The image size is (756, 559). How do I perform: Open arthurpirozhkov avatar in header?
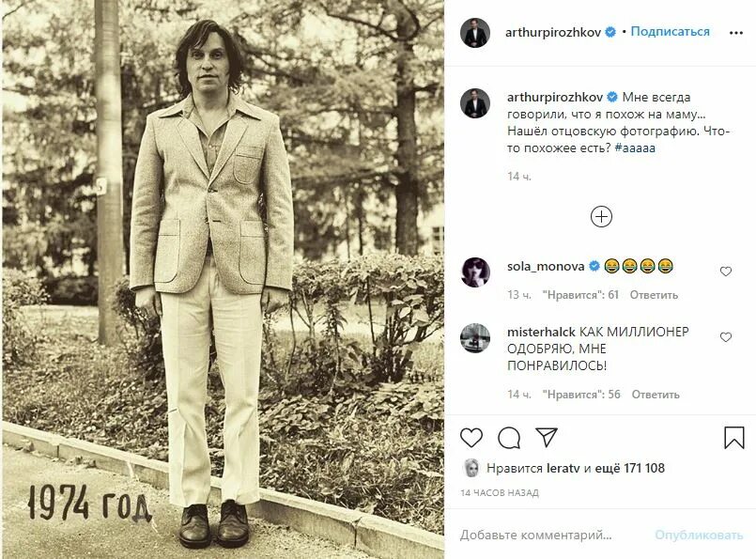point(475,32)
